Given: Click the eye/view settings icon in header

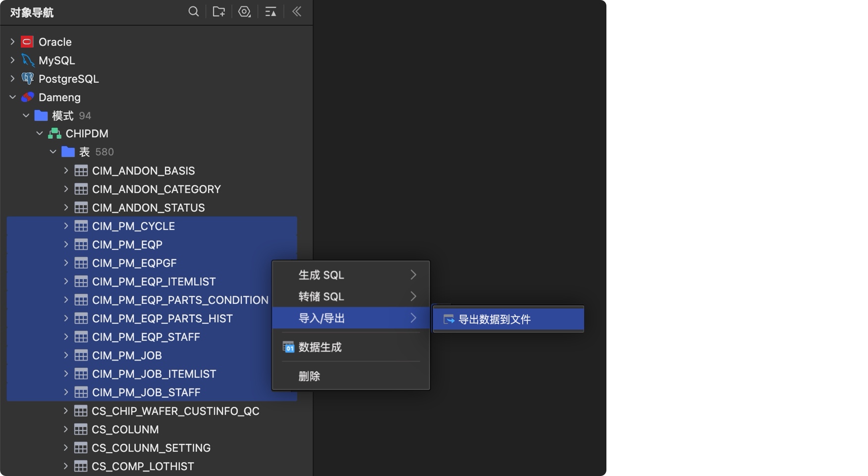Looking at the screenshot, I should tap(245, 11).
